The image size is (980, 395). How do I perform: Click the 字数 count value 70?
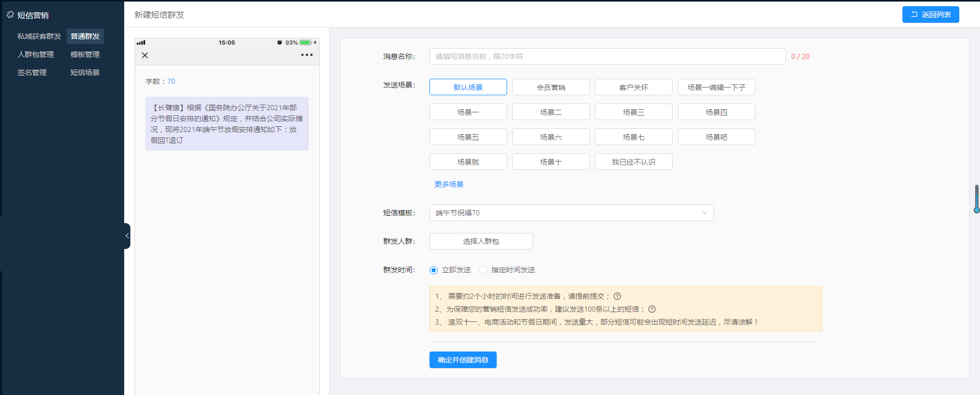pos(171,81)
